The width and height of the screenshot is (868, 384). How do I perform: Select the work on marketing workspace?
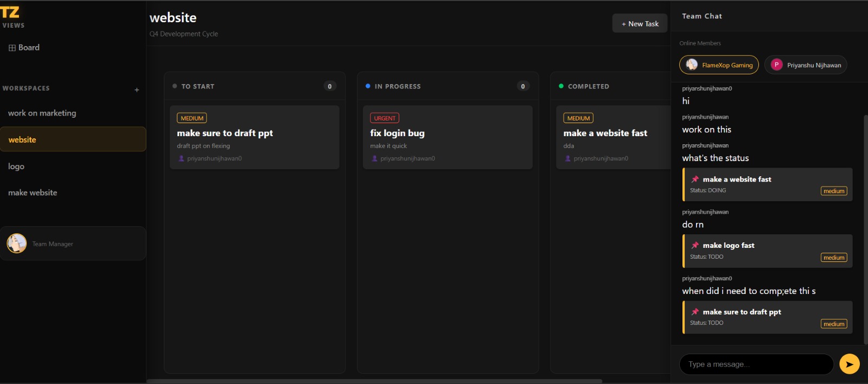(x=42, y=113)
